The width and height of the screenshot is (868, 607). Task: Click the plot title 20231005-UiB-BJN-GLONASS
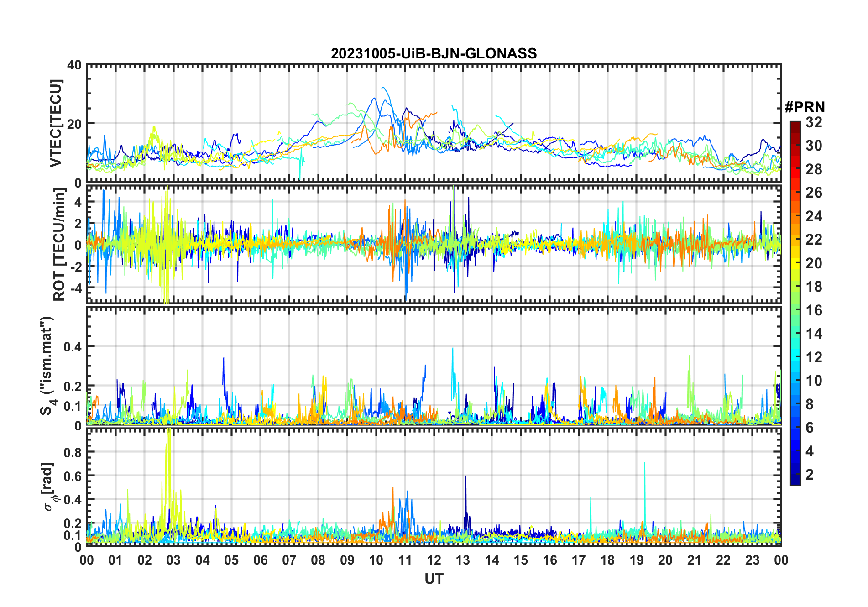[434, 53]
